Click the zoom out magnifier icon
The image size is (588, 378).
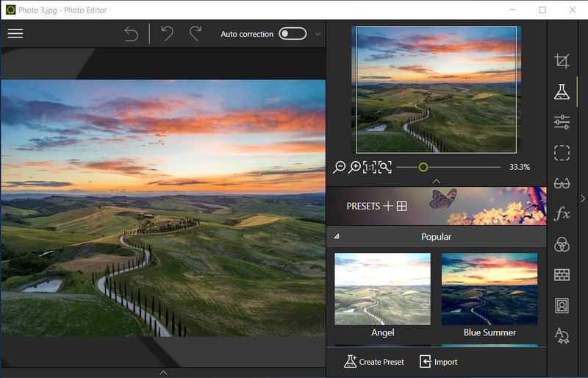339,167
